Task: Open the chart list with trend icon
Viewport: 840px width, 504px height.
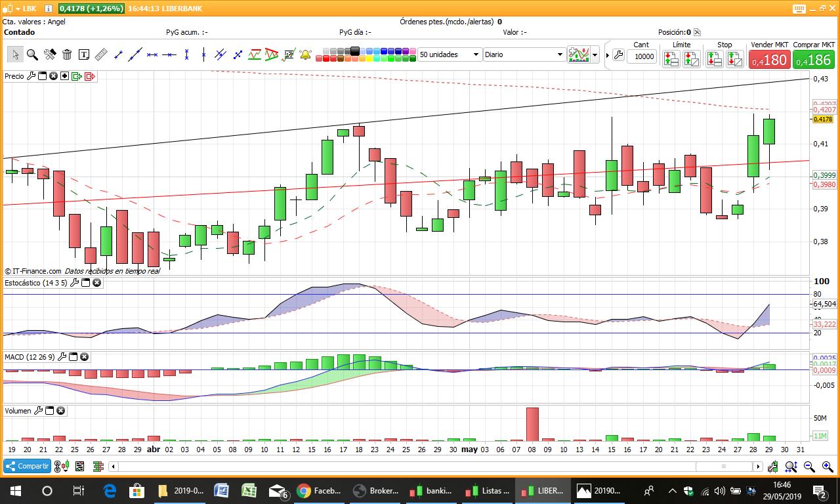Action: [x=289, y=54]
